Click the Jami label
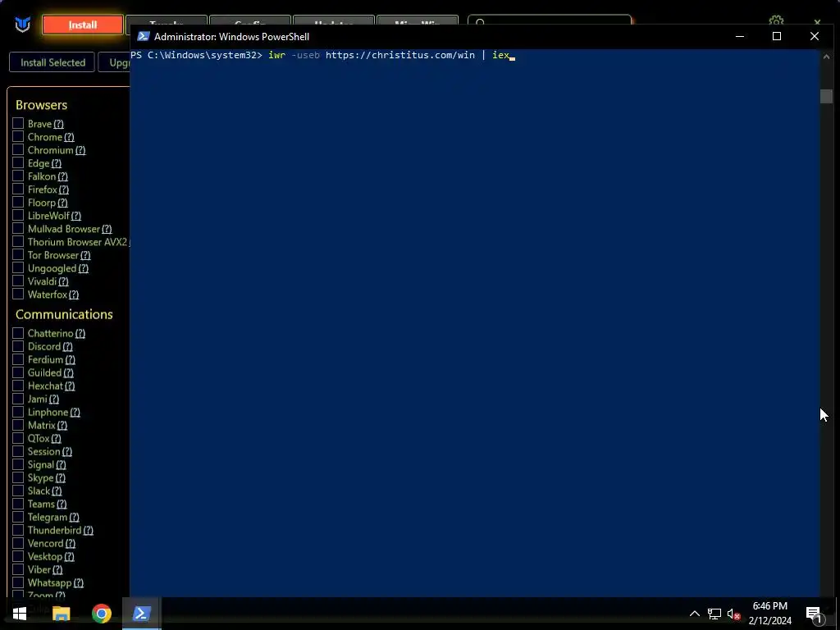 pyautogui.click(x=38, y=399)
